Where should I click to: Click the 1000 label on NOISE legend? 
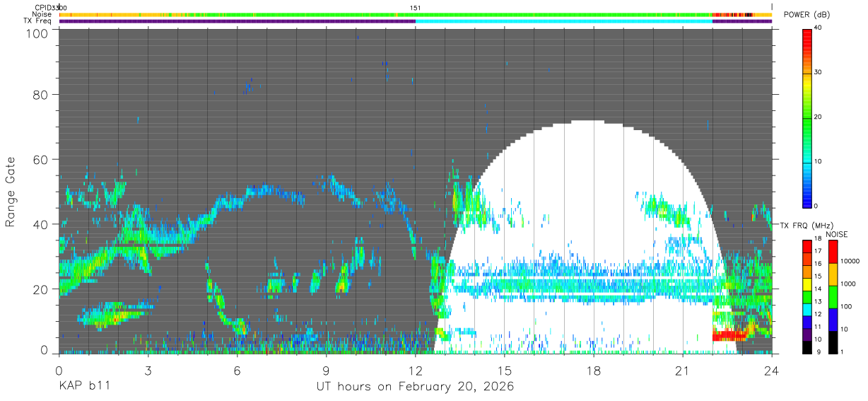(847, 284)
